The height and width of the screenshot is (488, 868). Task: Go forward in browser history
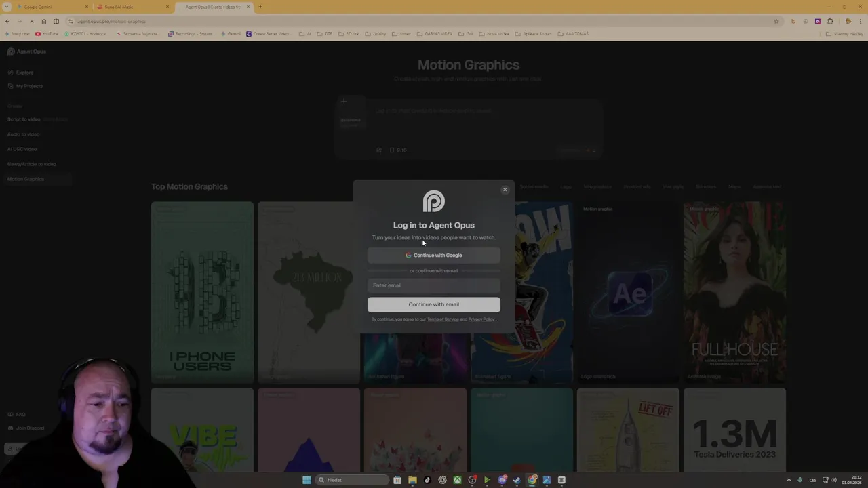point(20,21)
